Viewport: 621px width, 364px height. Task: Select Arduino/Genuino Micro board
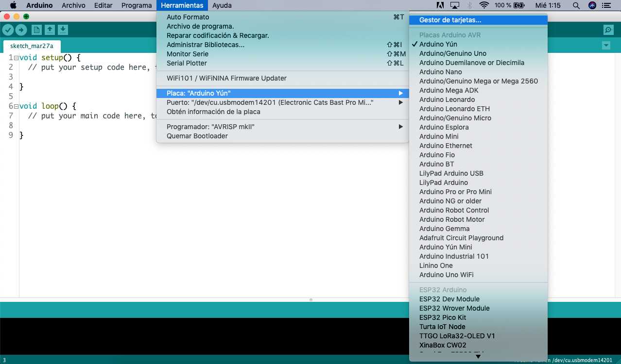[x=478, y=118]
